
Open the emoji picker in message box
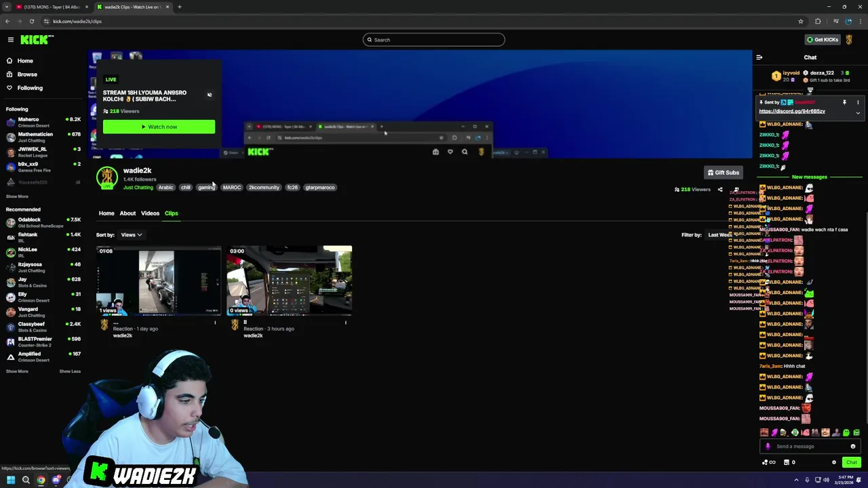(853, 447)
